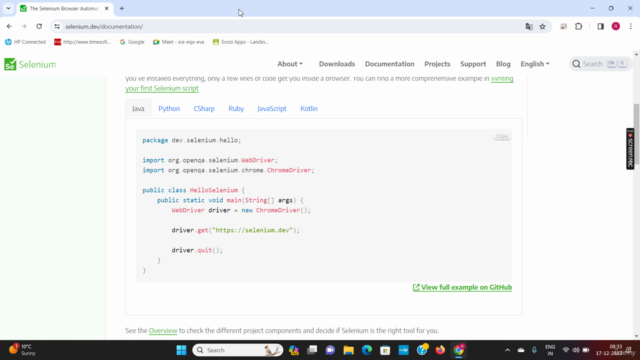This screenshot has height=360, width=640.
Task: Open the chat app in taskbar
Action: (330, 350)
